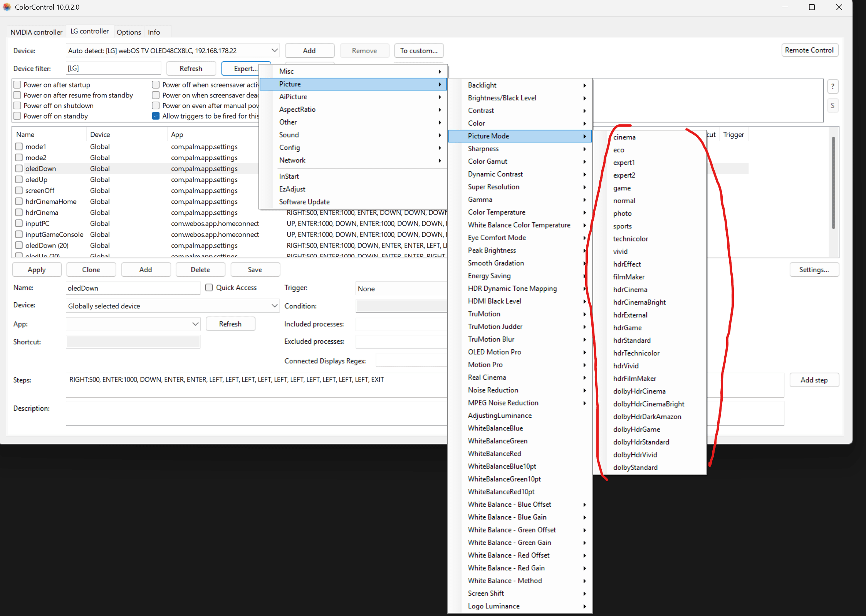Check Power off on standby

click(x=17, y=116)
